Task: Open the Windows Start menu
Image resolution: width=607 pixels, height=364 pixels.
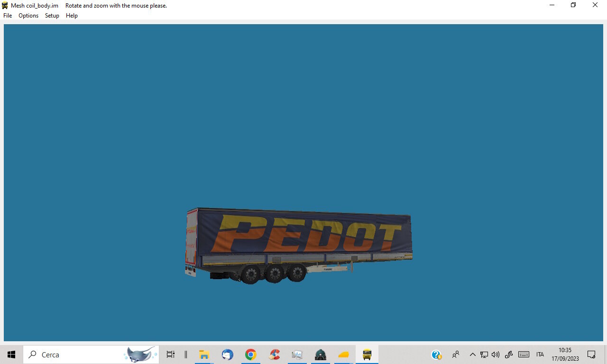Action: [11, 355]
